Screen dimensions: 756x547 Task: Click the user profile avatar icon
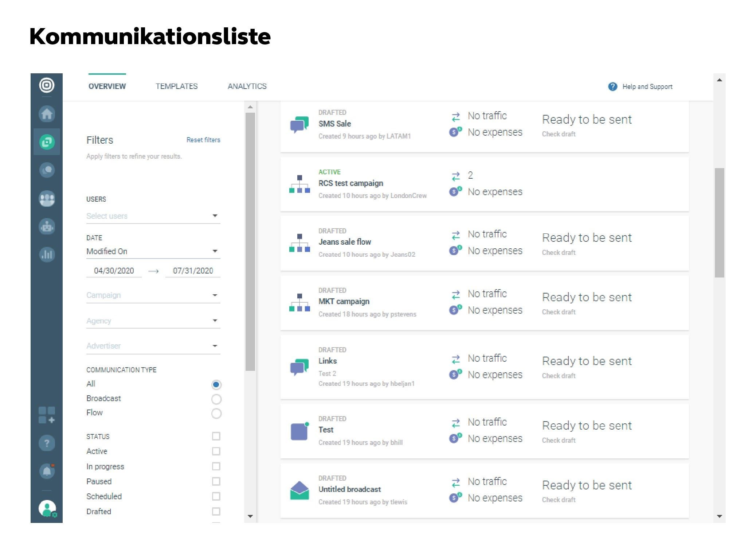coord(47,508)
